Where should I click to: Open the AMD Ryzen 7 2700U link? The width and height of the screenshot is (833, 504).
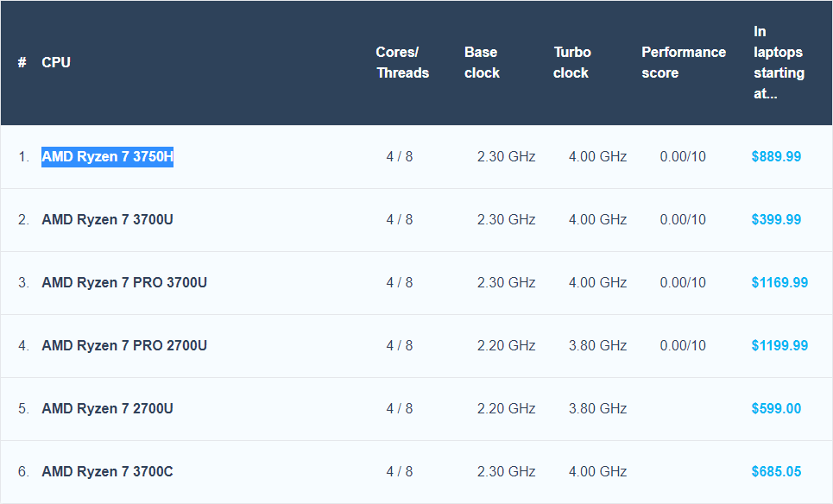coord(107,408)
